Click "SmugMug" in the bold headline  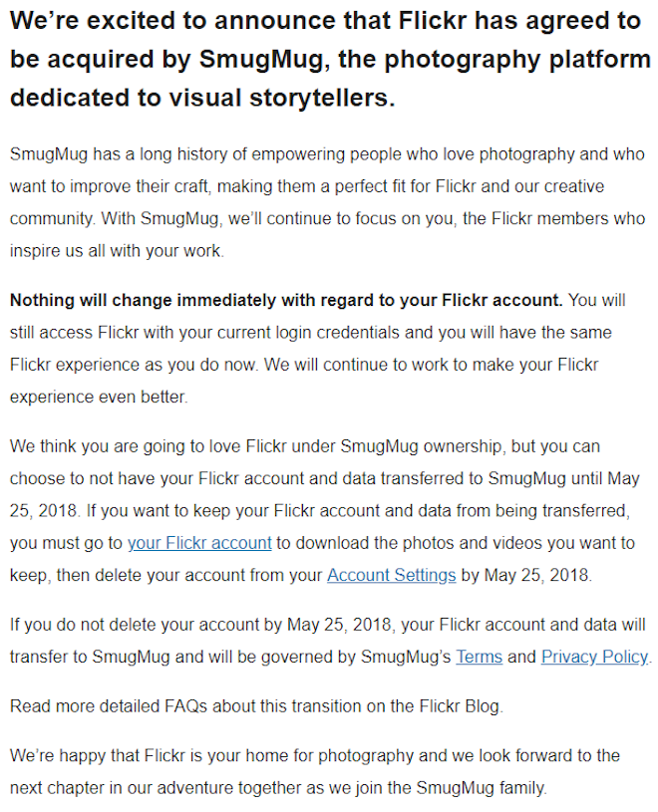click(261, 59)
